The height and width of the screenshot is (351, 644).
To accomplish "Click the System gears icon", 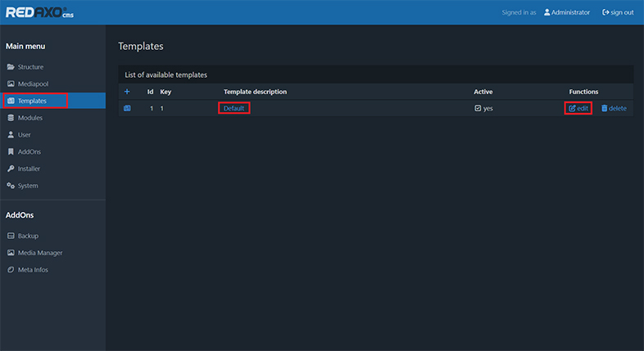I will [11, 186].
